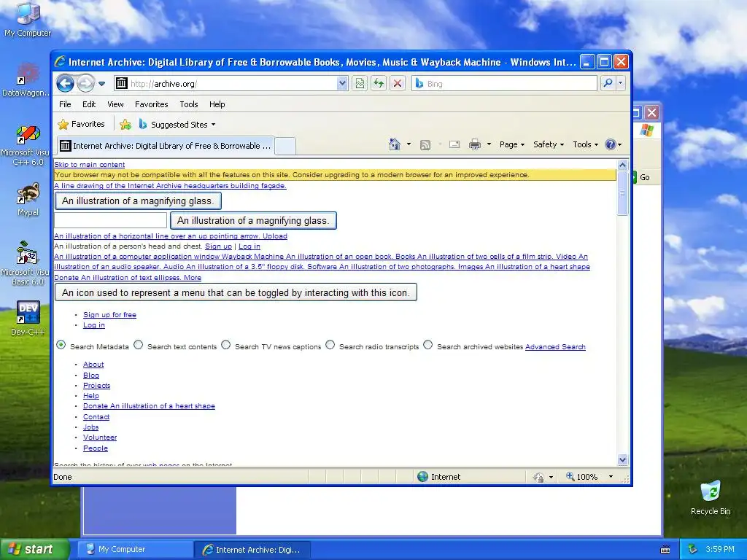
Task: Click the Home icon in command bar
Action: [x=395, y=144]
